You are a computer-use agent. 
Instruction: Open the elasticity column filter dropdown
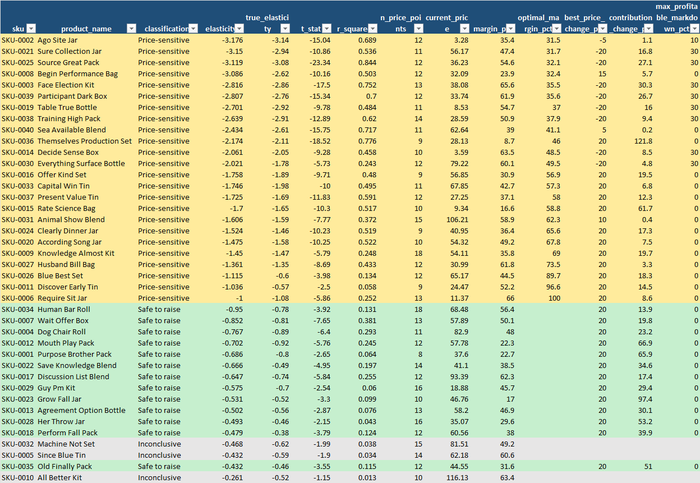coord(239,29)
